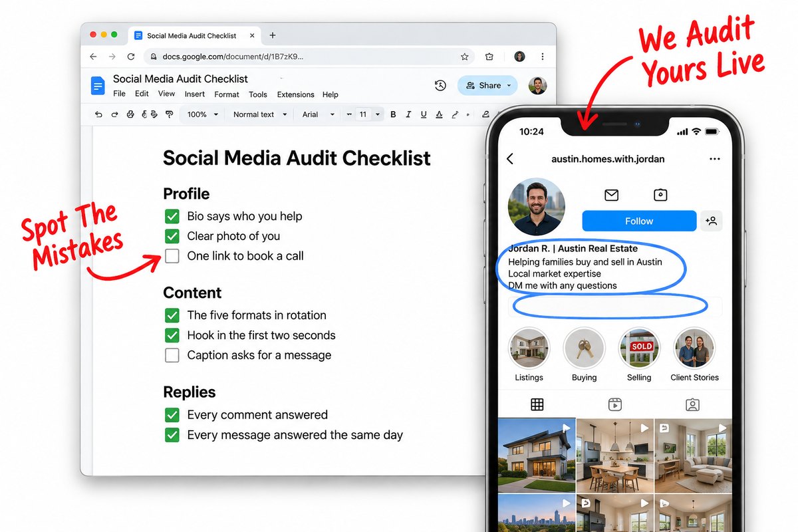Viewport: 798px width, 532px height.
Task: Click the blue Google Docs home icon
Action: [98, 86]
